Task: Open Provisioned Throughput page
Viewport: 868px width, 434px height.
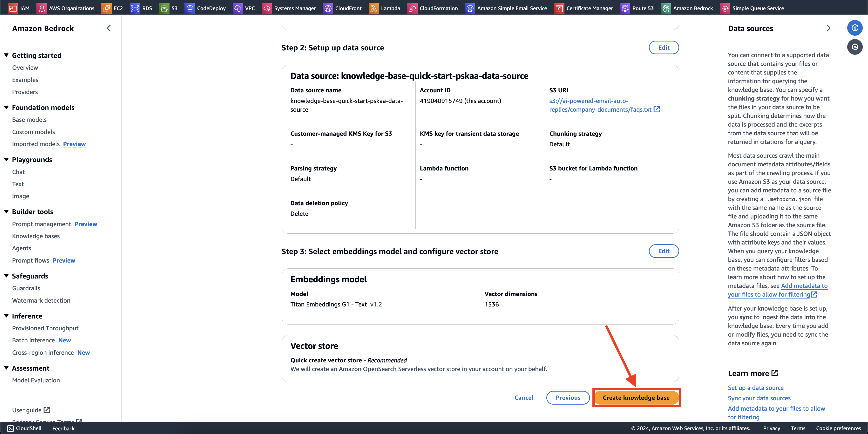Action: coord(45,328)
